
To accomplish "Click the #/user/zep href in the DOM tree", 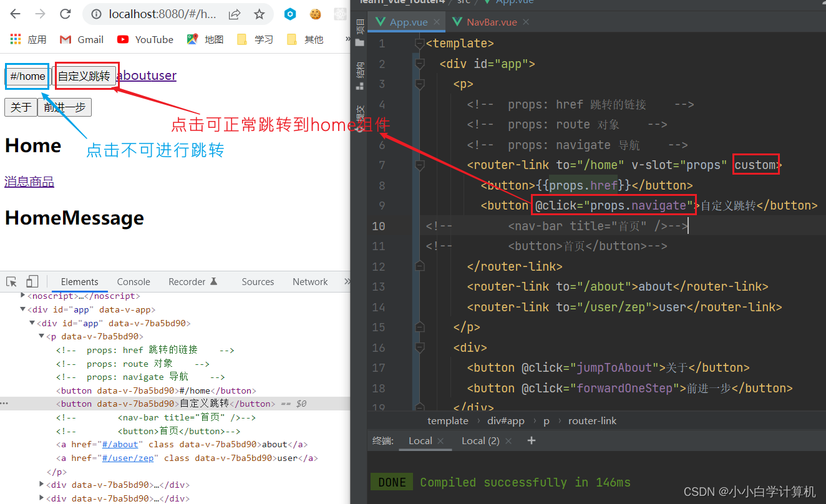I will 128,458.
